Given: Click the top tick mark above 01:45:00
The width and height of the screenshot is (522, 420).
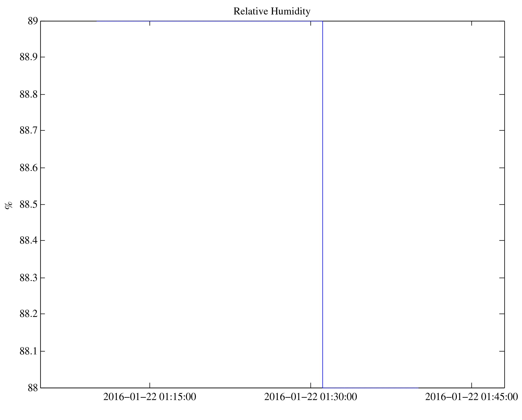Looking at the screenshot, I should point(472,23).
